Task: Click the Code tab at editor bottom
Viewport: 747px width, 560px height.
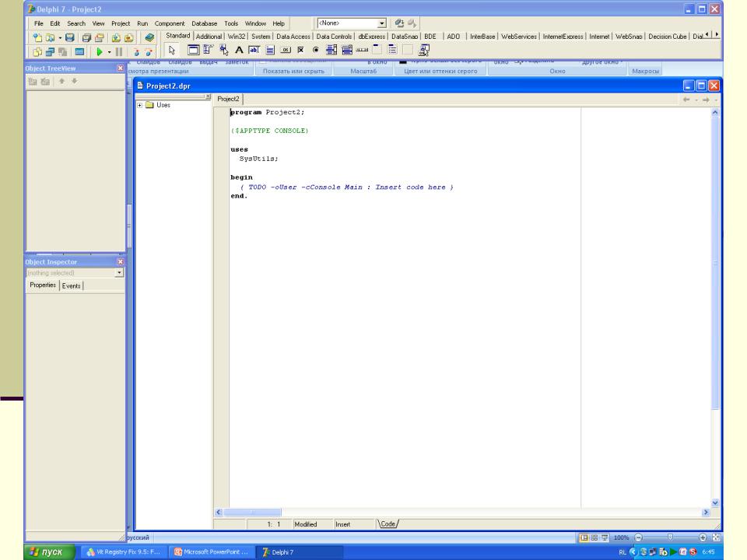Action: point(388,523)
